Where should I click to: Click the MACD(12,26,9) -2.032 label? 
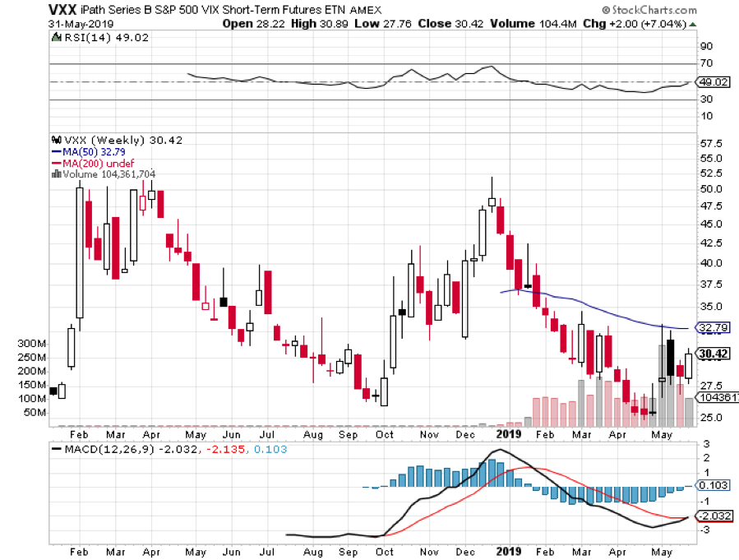pyautogui.click(x=131, y=449)
